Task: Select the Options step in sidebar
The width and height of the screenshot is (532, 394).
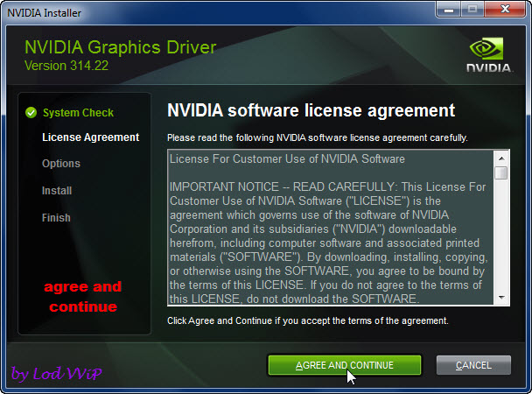Action: [x=61, y=164]
